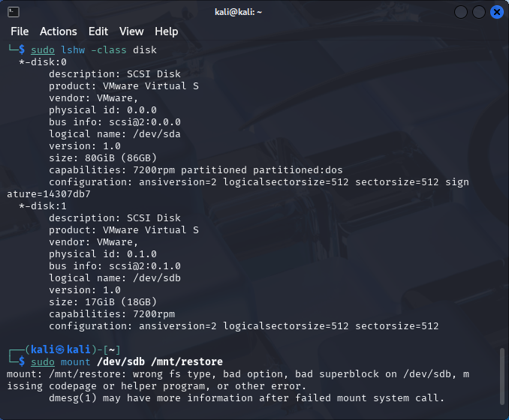Screen dimensions: 509x420
Task: Click the underlined sudo in the lshw command
Action: [43, 50]
